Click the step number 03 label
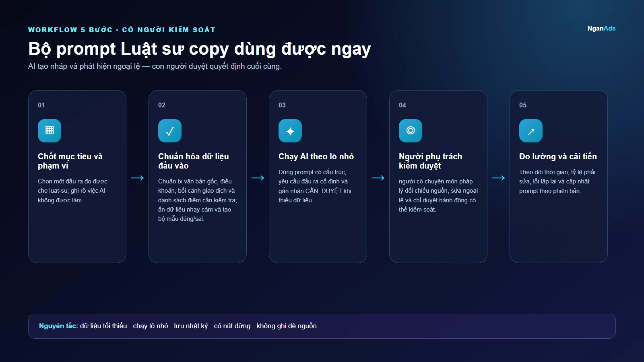This screenshot has height=362, width=644. point(282,105)
